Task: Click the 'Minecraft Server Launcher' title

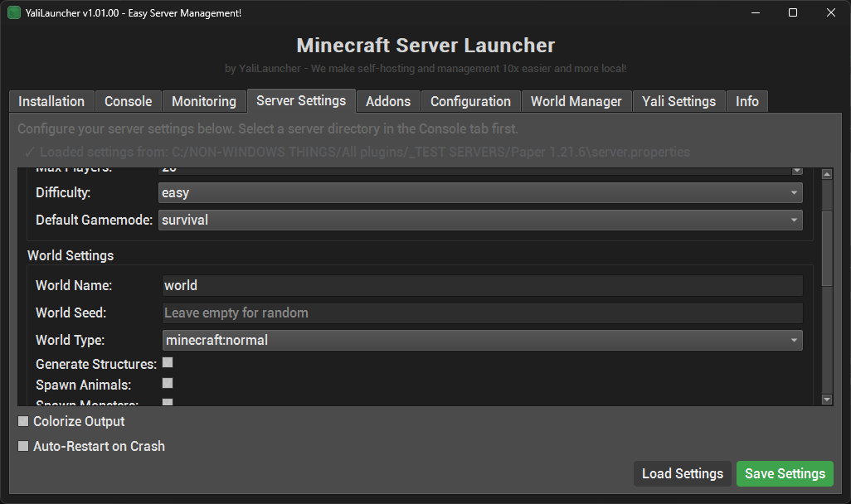Action: tap(425, 46)
